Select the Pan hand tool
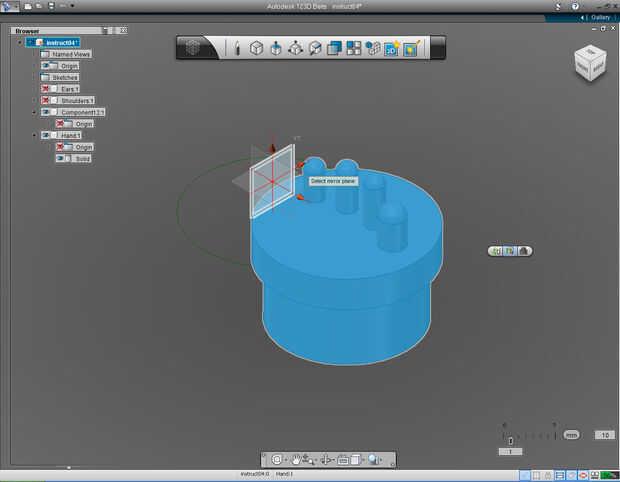Viewport: 620px width, 482px height. tap(296, 459)
